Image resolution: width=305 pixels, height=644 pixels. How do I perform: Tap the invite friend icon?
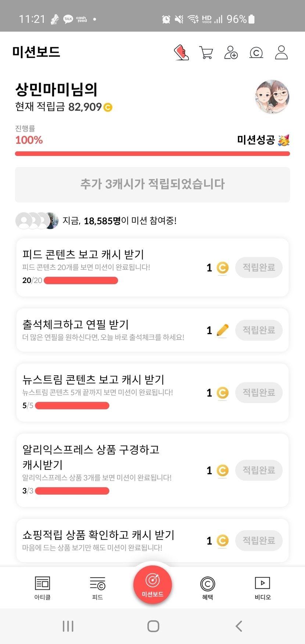(x=231, y=53)
